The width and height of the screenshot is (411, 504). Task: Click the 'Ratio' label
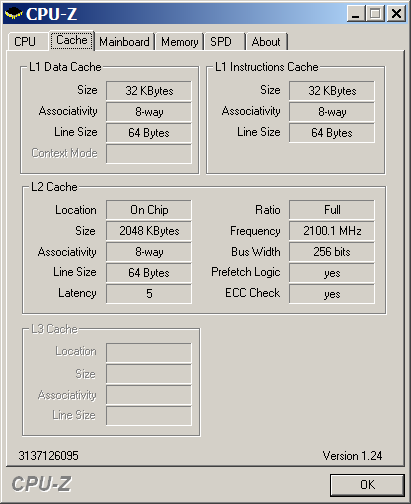pos(268,210)
